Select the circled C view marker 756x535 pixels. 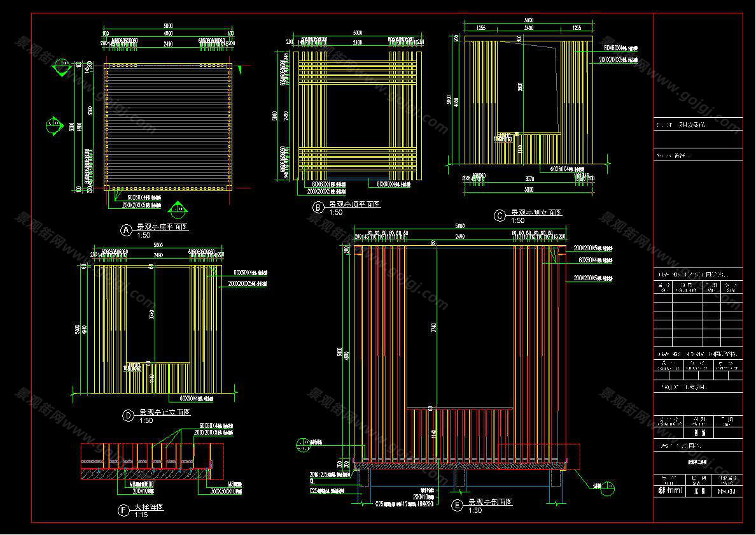500,216
